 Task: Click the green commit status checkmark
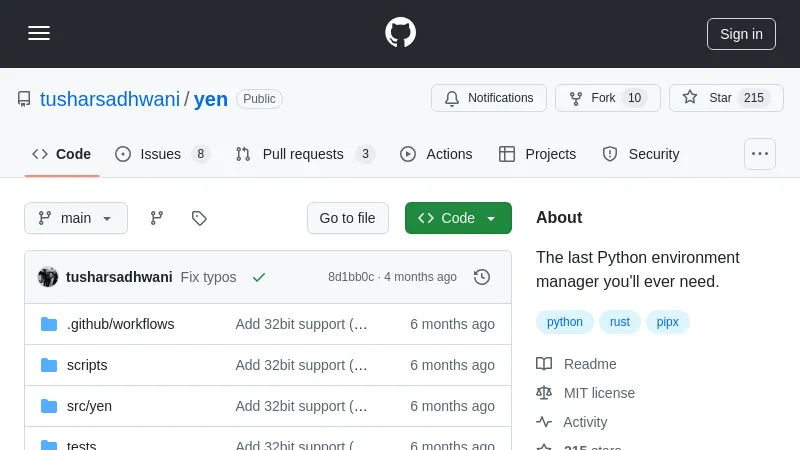(x=259, y=277)
